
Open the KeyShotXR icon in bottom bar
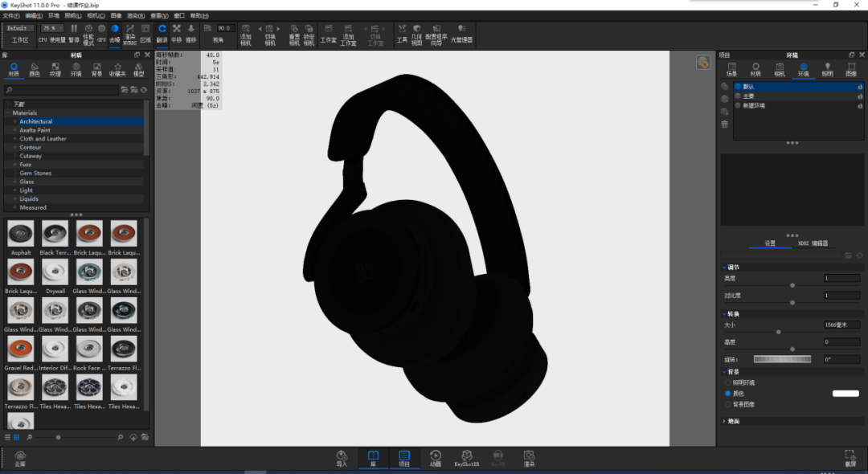point(467,458)
